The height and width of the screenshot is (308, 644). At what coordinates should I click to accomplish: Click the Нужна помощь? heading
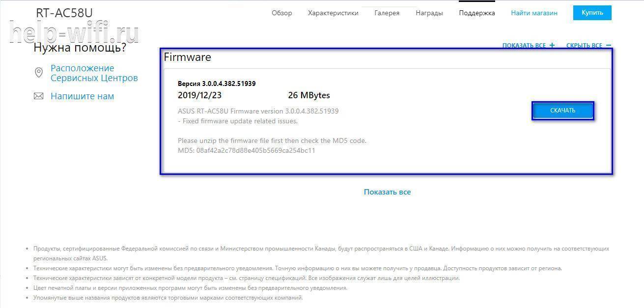point(80,48)
